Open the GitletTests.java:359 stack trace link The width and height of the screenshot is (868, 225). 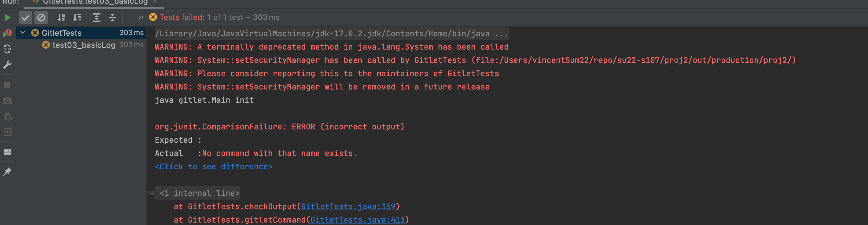click(348, 207)
